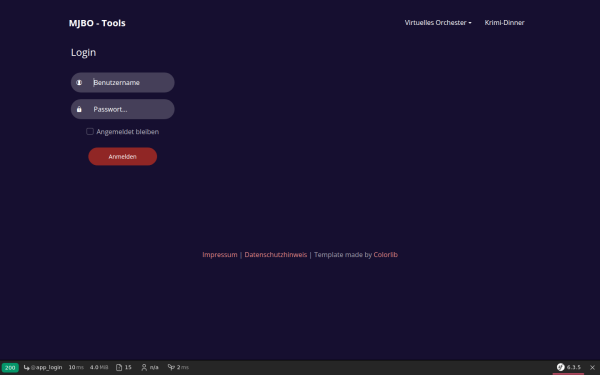Open the Datenschutzhinweis link
Viewport: 600px width, 375px height.
pos(276,255)
